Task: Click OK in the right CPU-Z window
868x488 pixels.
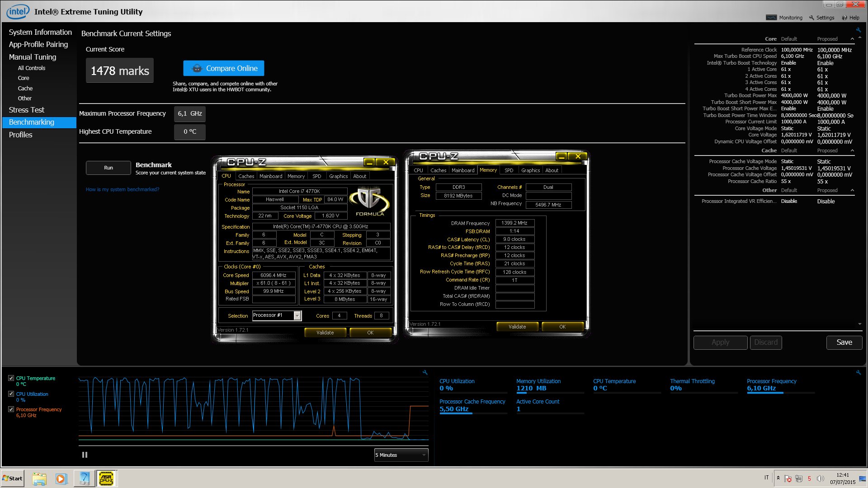Action: (x=562, y=327)
